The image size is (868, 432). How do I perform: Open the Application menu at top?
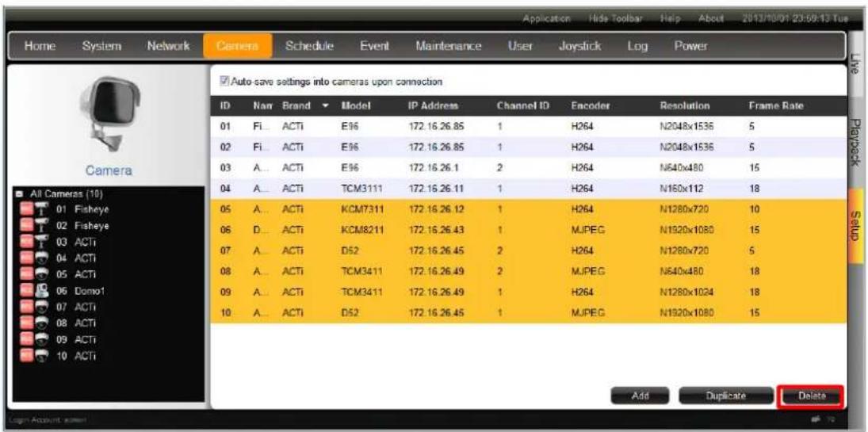[547, 17]
